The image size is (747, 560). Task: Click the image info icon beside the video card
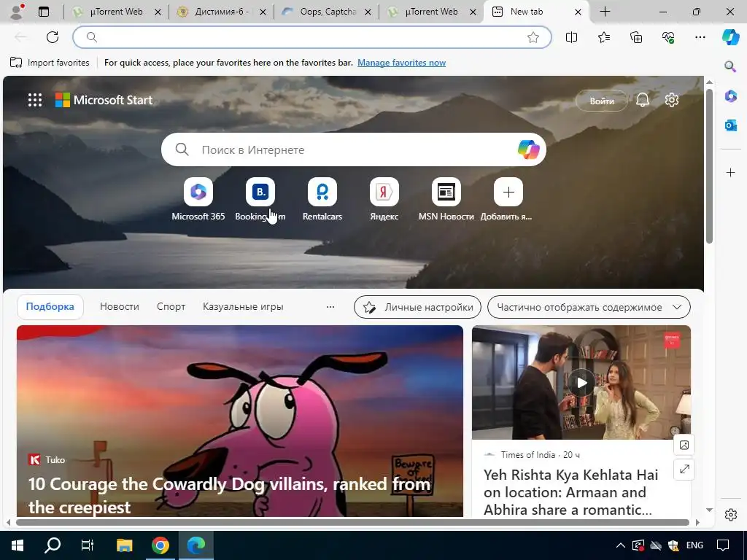tap(684, 445)
